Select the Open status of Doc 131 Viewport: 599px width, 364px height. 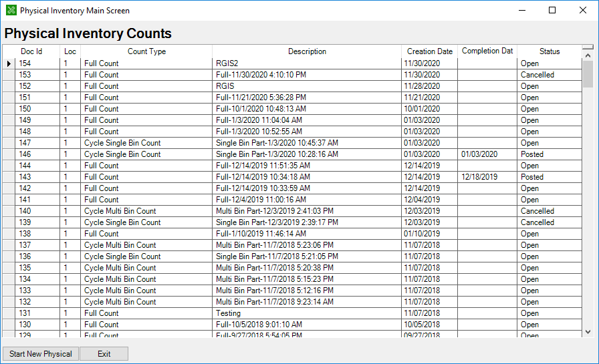550,313
